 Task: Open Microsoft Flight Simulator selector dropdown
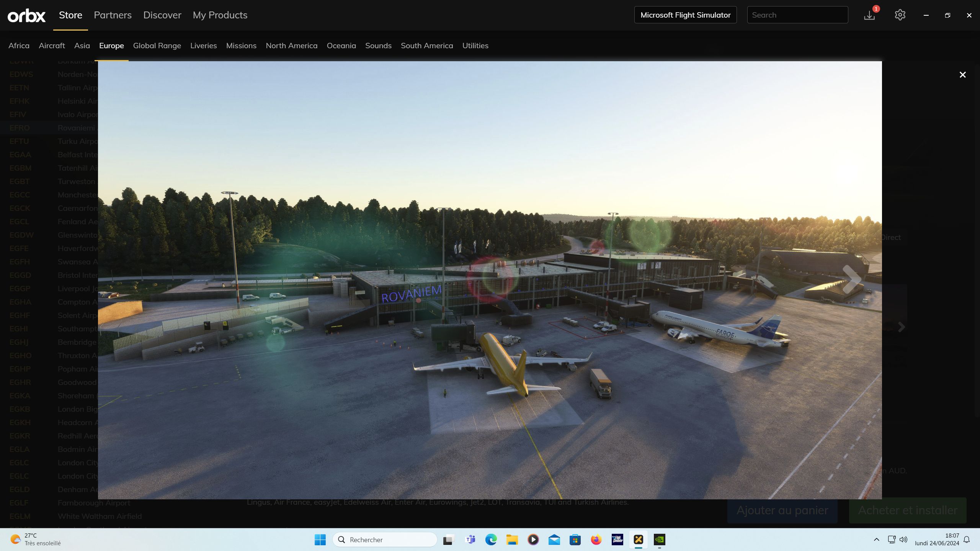[x=685, y=15]
